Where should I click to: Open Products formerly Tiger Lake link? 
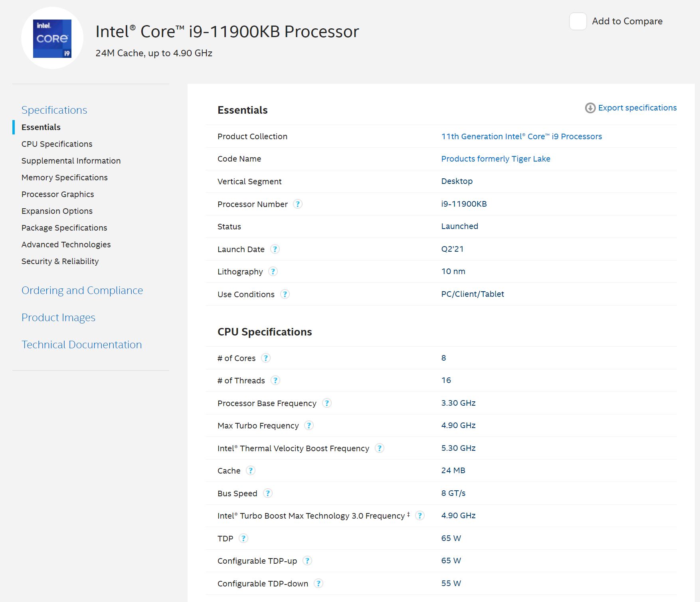(496, 159)
